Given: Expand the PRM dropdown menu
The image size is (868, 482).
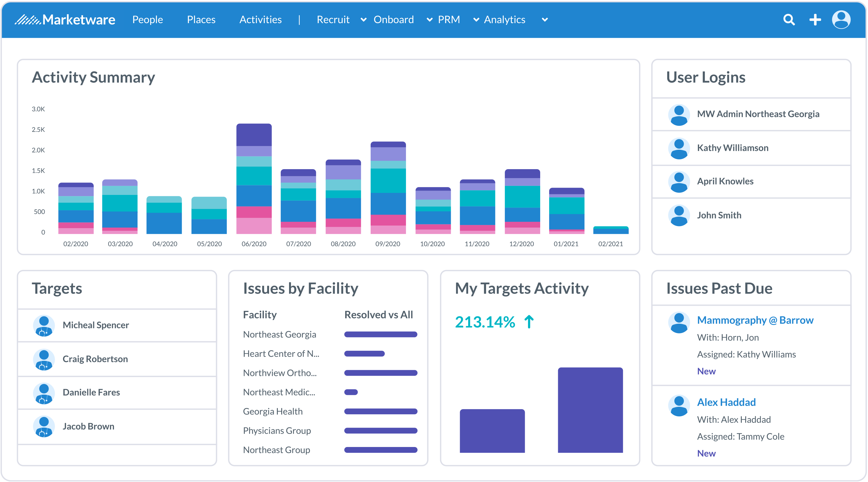Looking at the screenshot, I should 476,20.
